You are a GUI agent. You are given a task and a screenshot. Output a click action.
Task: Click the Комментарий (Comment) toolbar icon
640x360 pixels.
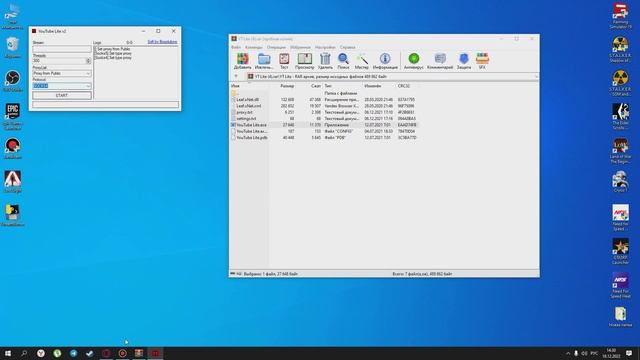pyautogui.click(x=440, y=61)
